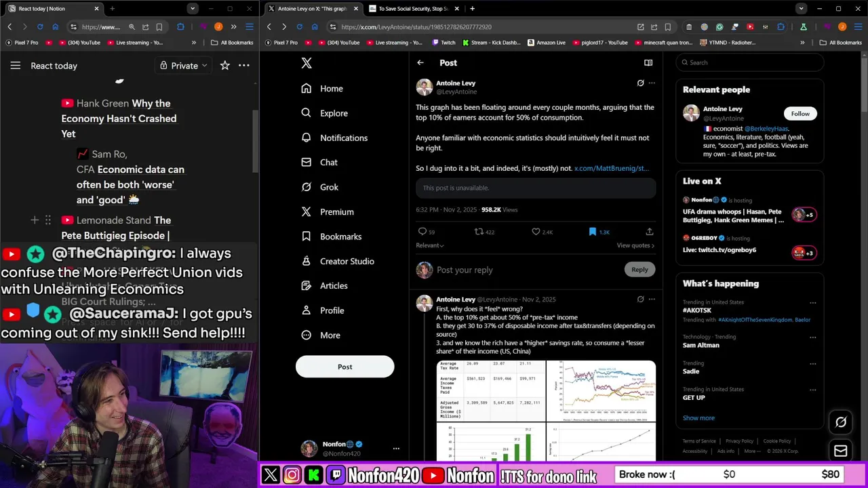
Task: Click Show more under What's happening
Action: click(698, 418)
